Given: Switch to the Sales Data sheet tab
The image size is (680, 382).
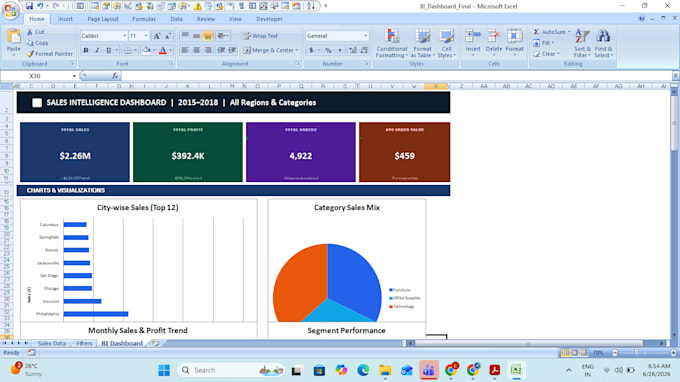Looking at the screenshot, I should point(52,343).
